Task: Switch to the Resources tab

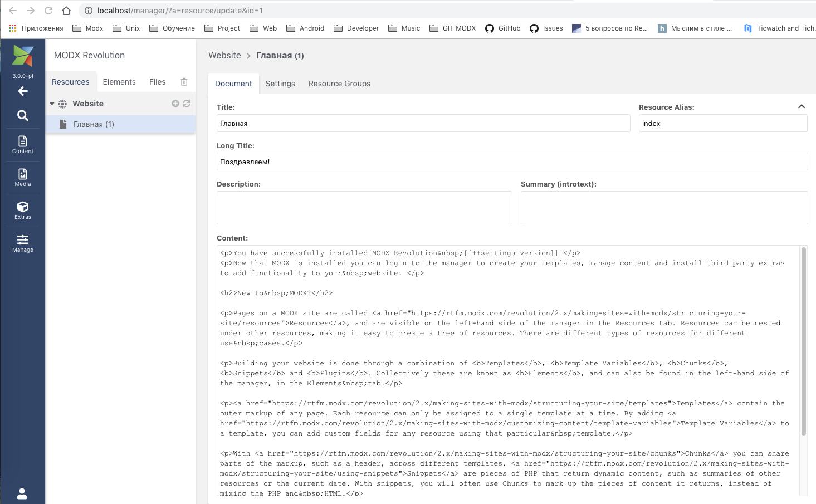Action: tap(71, 82)
